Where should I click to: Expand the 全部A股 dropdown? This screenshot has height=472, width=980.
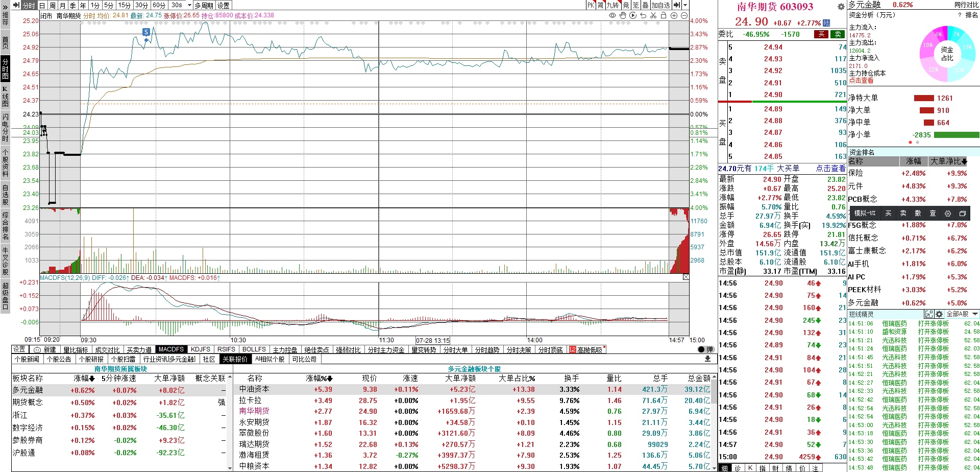[x=975, y=314]
